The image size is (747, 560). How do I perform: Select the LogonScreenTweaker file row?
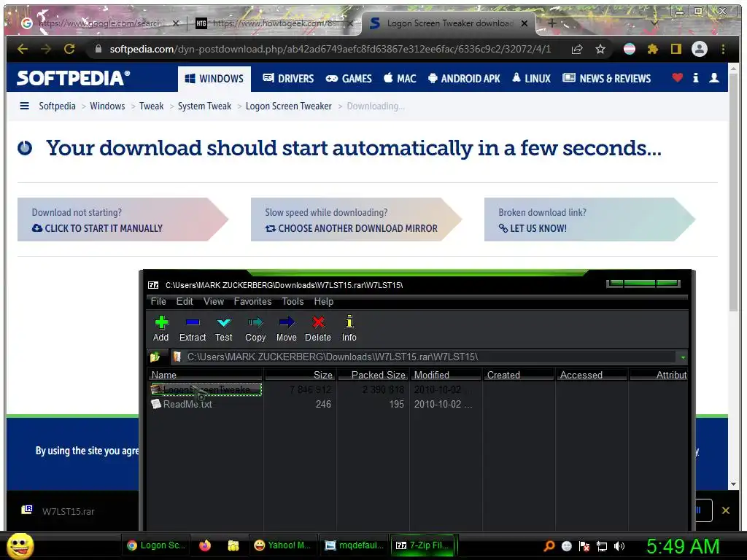pos(206,389)
